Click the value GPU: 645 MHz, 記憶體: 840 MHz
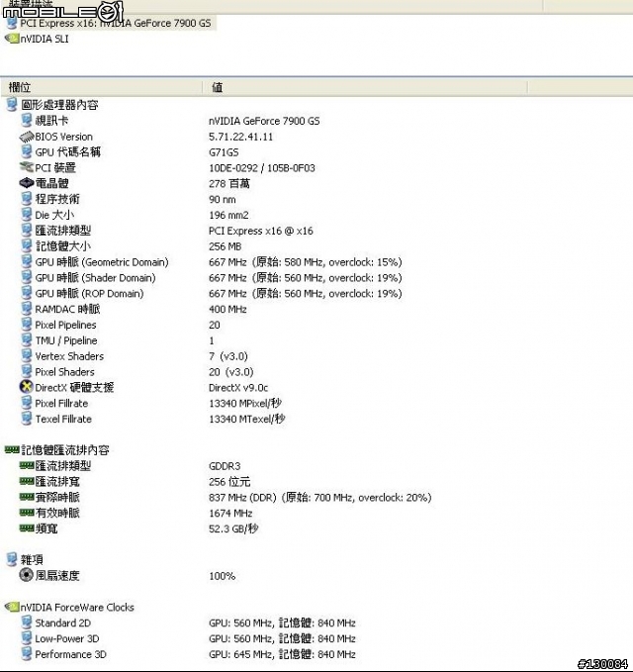633x672 pixels. (282, 654)
